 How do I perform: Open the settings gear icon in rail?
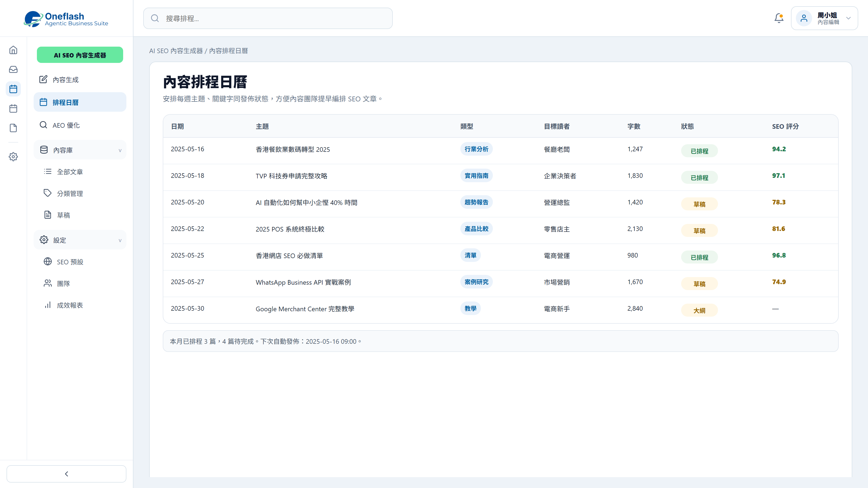tap(13, 157)
